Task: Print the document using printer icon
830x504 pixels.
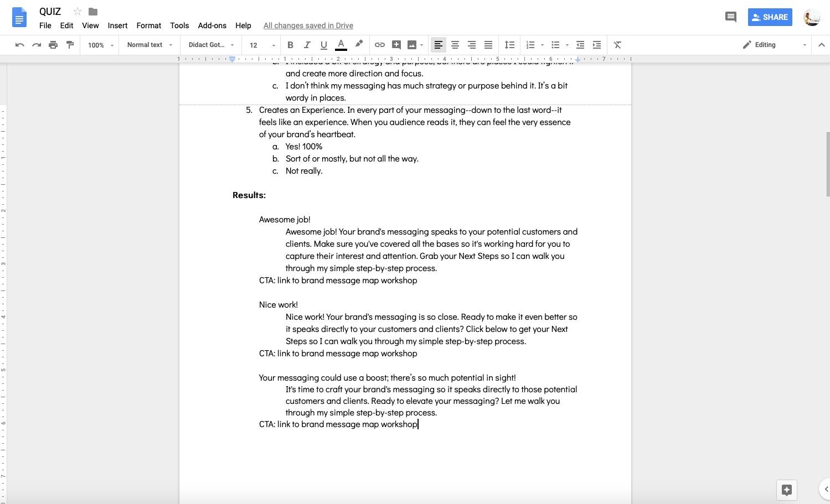Action: [53, 45]
